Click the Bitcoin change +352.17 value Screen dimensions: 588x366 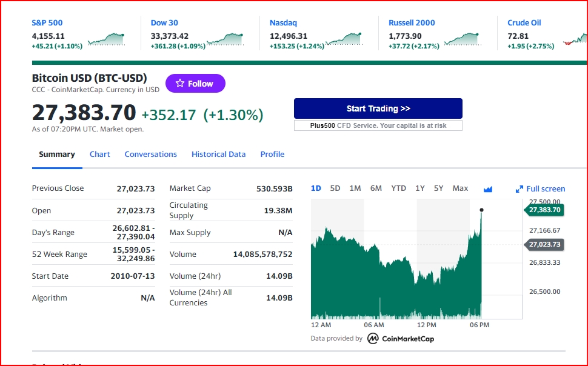tap(169, 115)
